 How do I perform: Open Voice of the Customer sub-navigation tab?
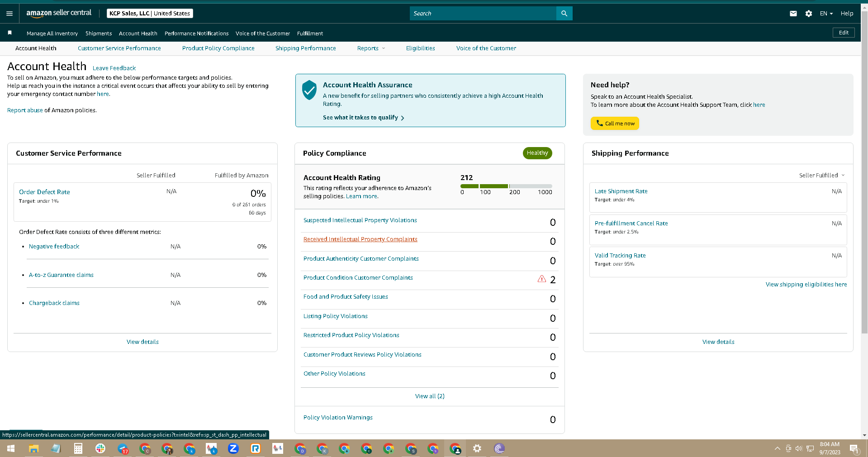coord(486,48)
